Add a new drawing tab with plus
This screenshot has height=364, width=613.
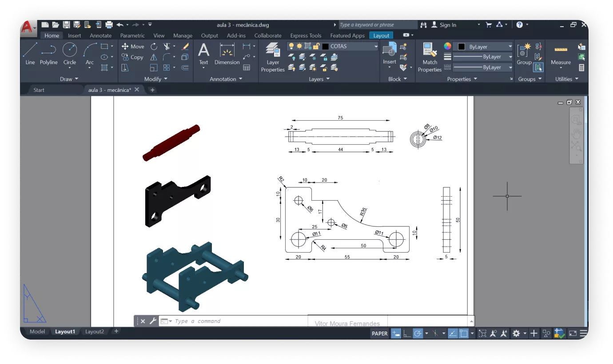[152, 90]
